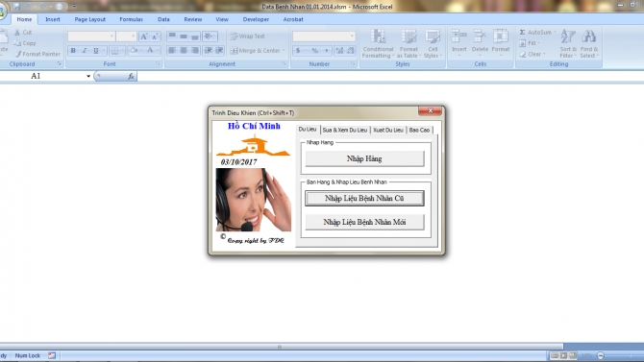Open the Name Box dropdown arrow
Screen dimensions: 644x362
coord(88,76)
